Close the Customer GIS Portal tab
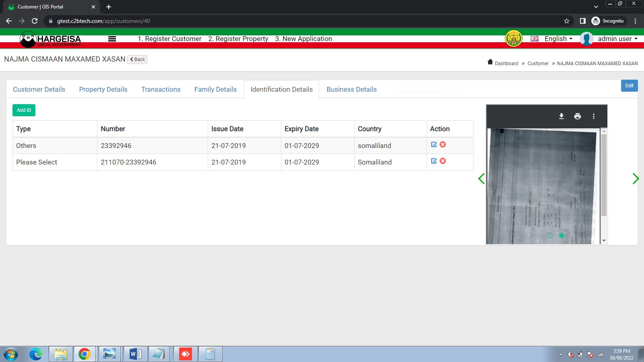This screenshot has width=644, height=362. coord(93,7)
